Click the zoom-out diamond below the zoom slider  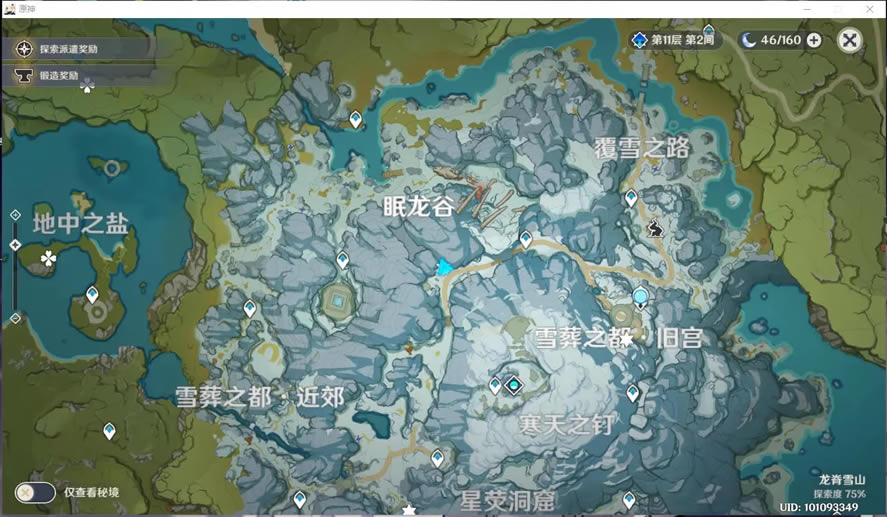click(15, 318)
